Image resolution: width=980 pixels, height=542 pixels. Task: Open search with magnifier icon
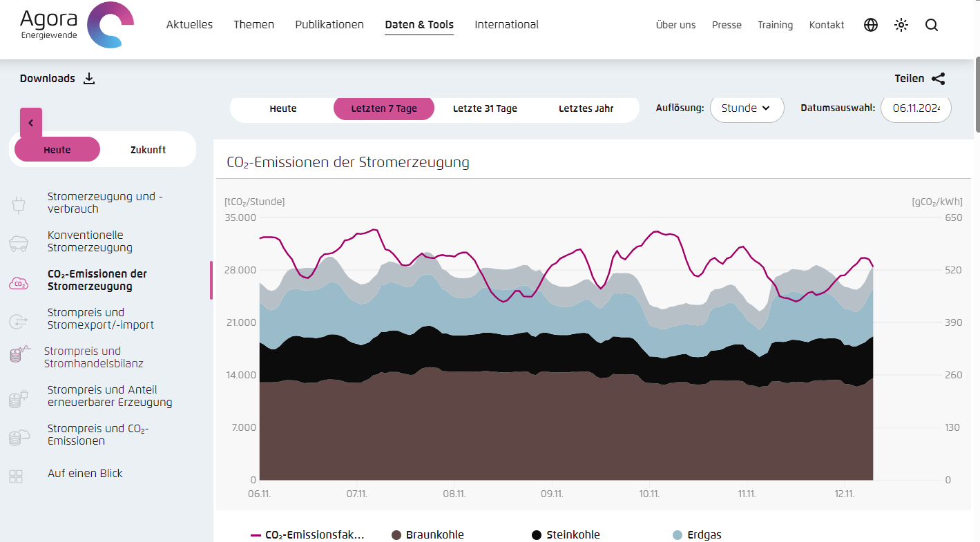931,25
